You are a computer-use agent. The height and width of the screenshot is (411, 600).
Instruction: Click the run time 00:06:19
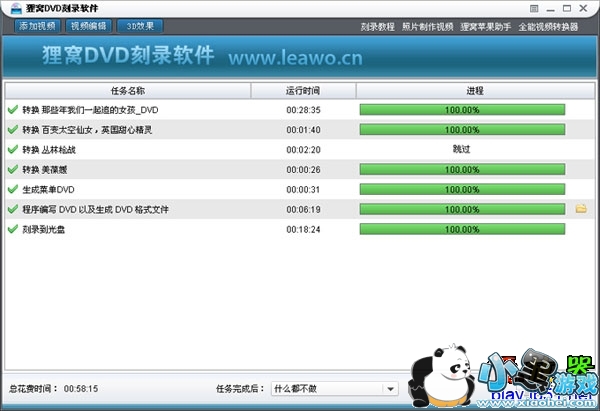(303, 210)
